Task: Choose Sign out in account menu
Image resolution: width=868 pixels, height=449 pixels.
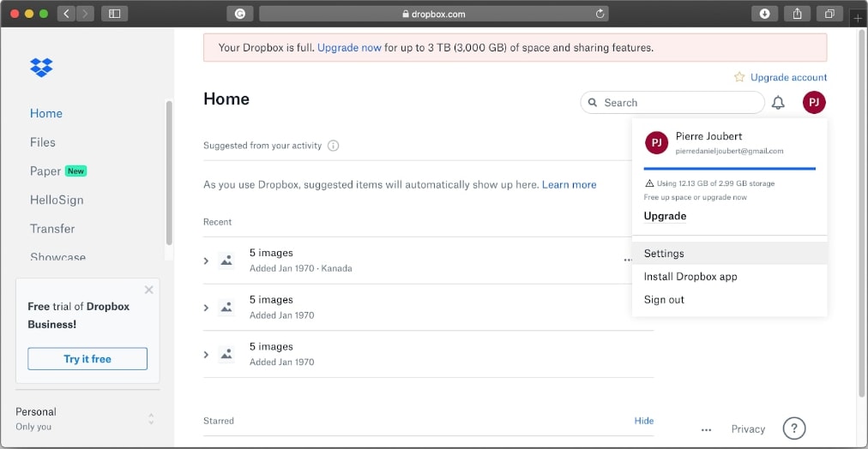Action: (664, 300)
